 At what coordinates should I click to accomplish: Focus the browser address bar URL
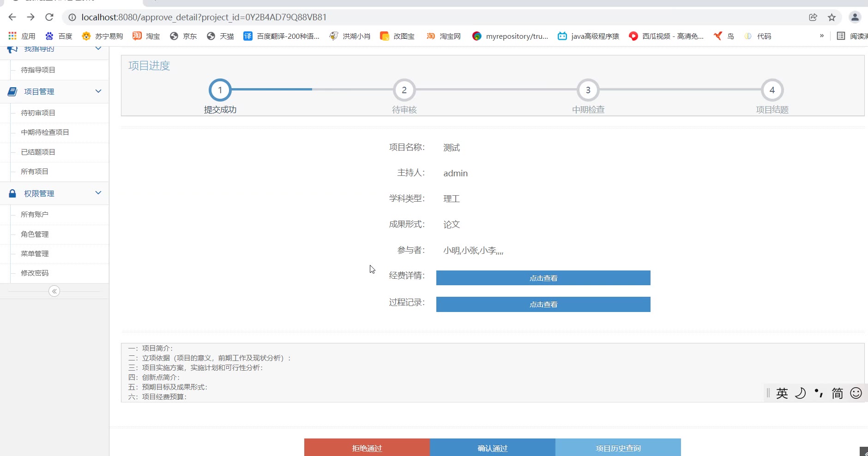[x=204, y=18]
